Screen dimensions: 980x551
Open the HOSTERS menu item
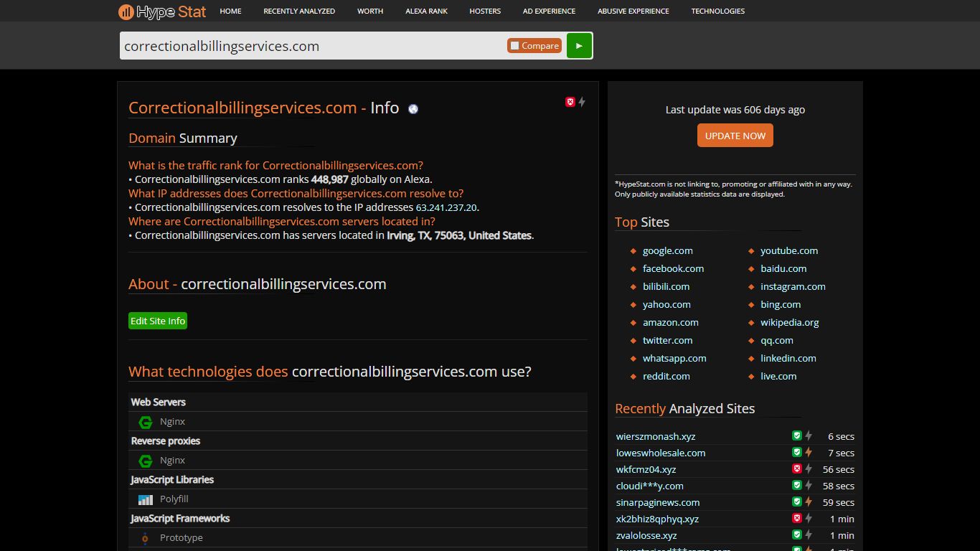pyautogui.click(x=485, y=11)
